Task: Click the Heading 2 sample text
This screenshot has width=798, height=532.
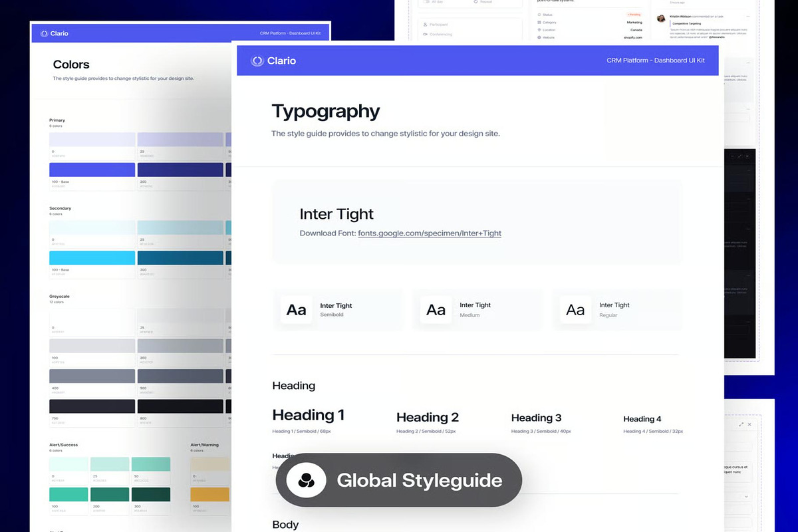Action: (x=428, y=417)
